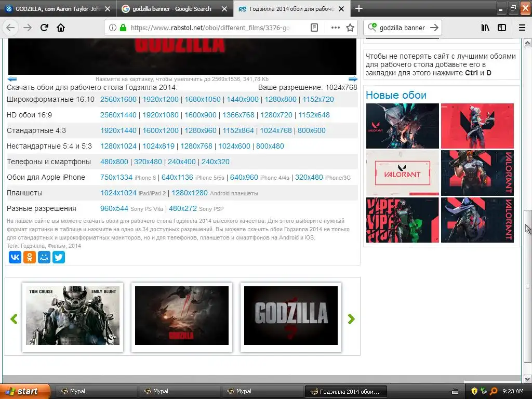The width and height of the screenshot is (532, 399).
Task: Click the yellow shield tray icon
Action: [x=474, y=391]
